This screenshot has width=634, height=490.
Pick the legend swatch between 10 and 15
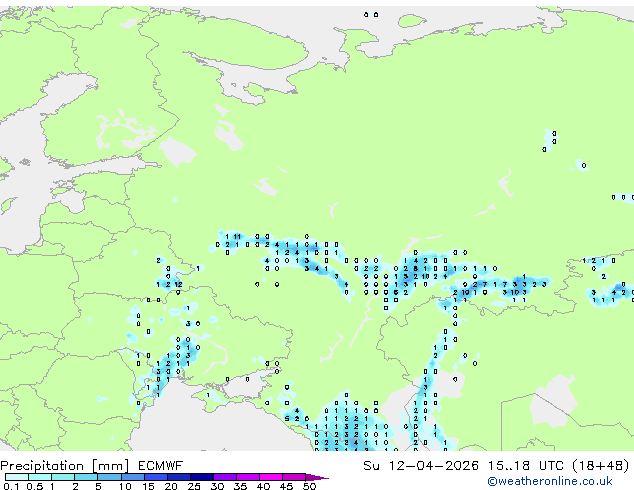pyautogui.click(x=133, y=477)
